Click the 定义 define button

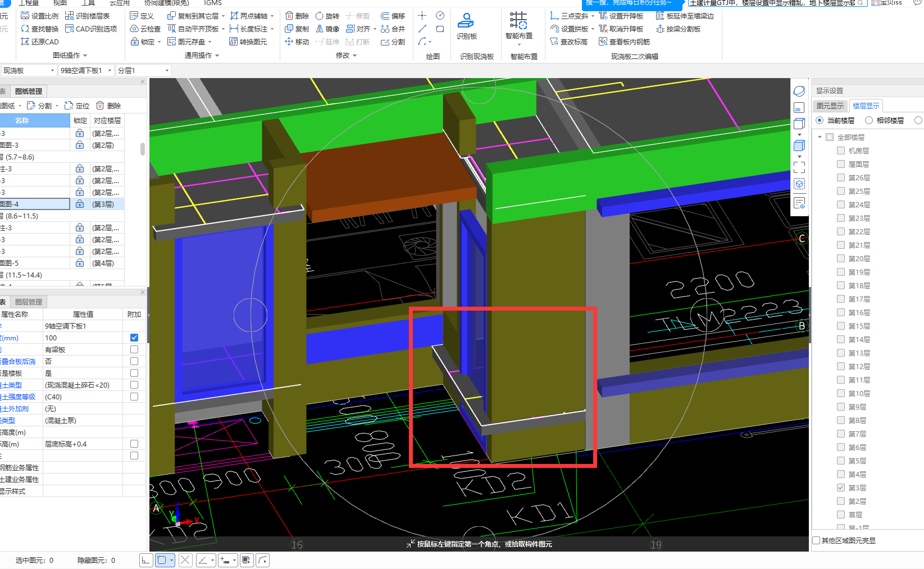pyautogui.click(x=142, y=16)
